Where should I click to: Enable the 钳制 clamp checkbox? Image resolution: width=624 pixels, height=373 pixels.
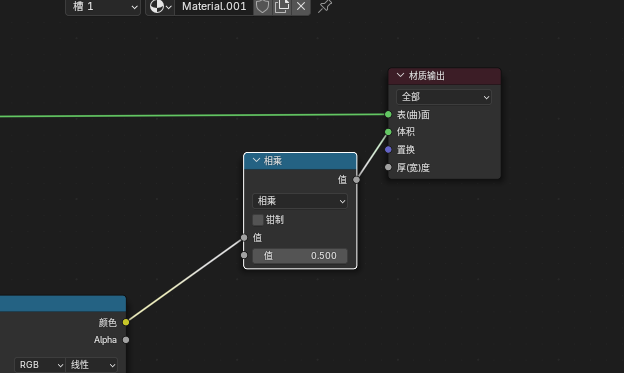pyautogui.click(x=258, y=220)
